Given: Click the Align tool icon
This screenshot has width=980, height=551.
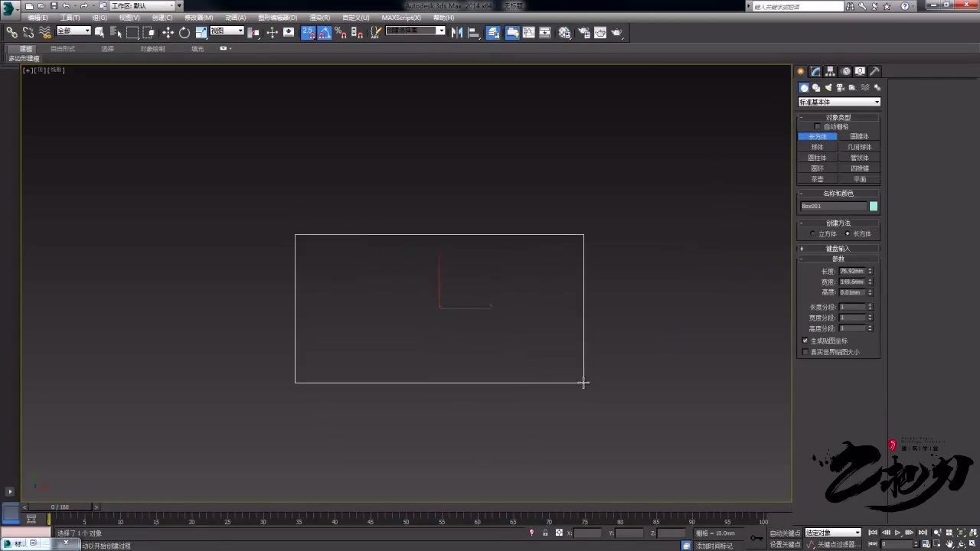Looking at the screenshot, I should [474, 32].
